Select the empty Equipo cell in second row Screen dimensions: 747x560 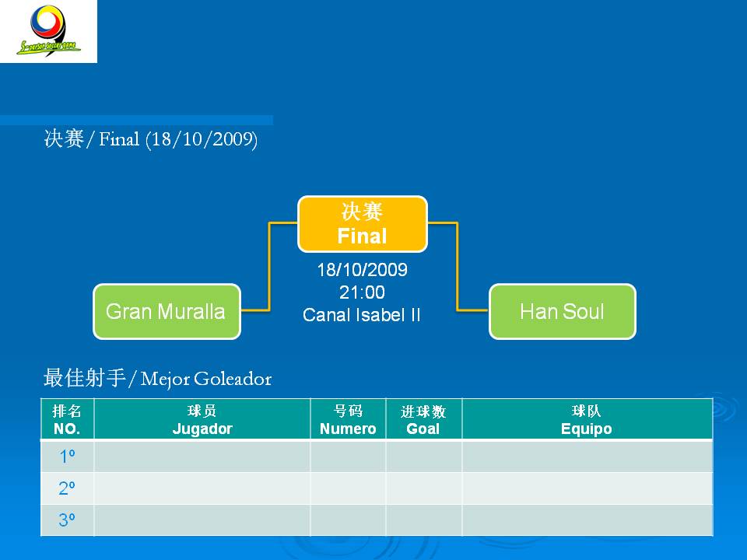pyautogui.click(x=587, y=488)
